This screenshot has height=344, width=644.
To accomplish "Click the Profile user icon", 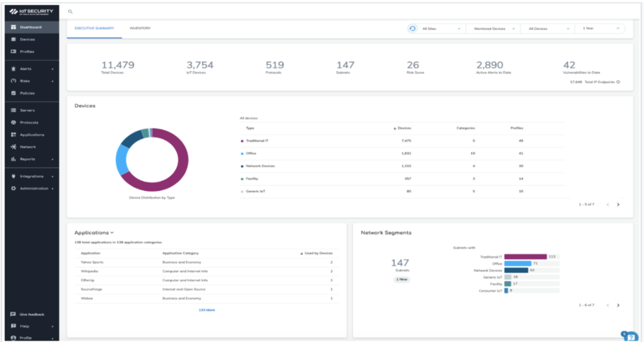I will pyautogui.click(x=13, y=338).
